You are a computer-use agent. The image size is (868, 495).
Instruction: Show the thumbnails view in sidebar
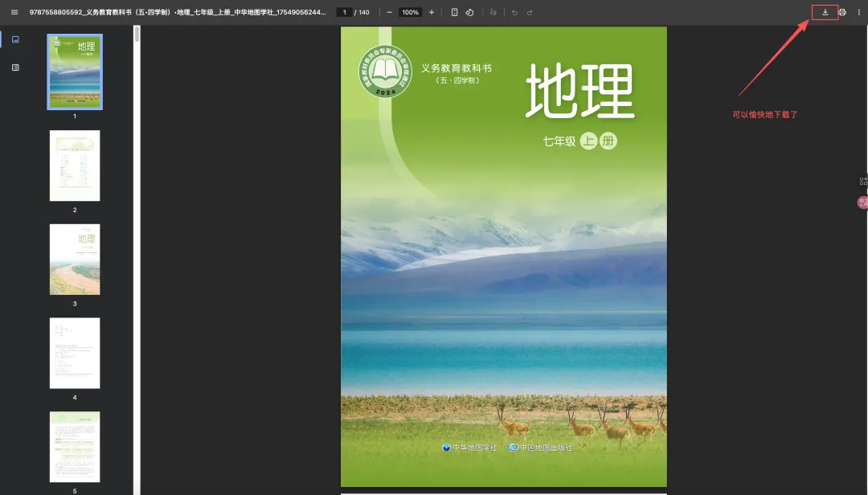[x=15, y=39]
